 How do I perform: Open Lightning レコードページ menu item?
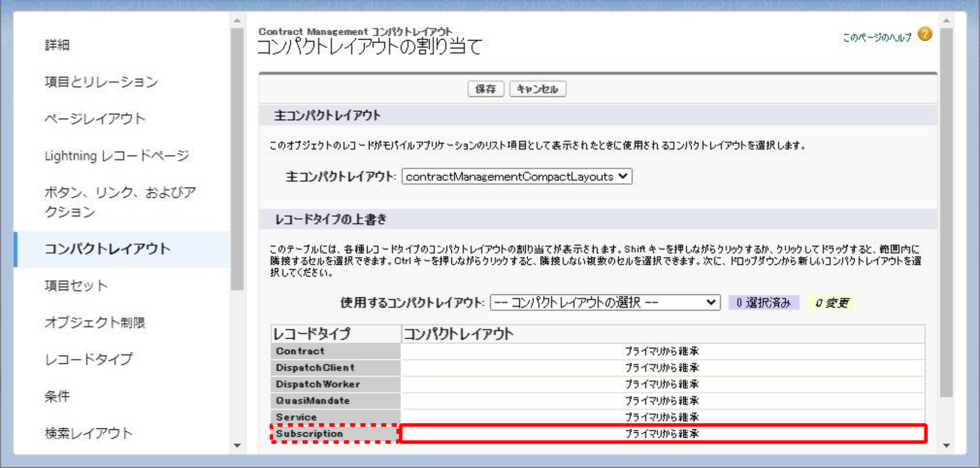click(x=117, y=156)
